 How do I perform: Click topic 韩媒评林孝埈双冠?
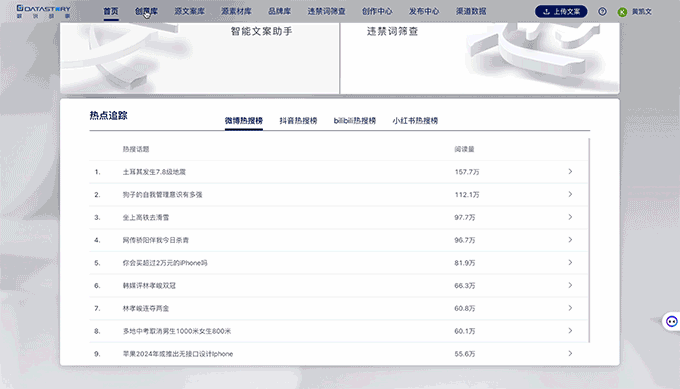[x=149, y=286]
